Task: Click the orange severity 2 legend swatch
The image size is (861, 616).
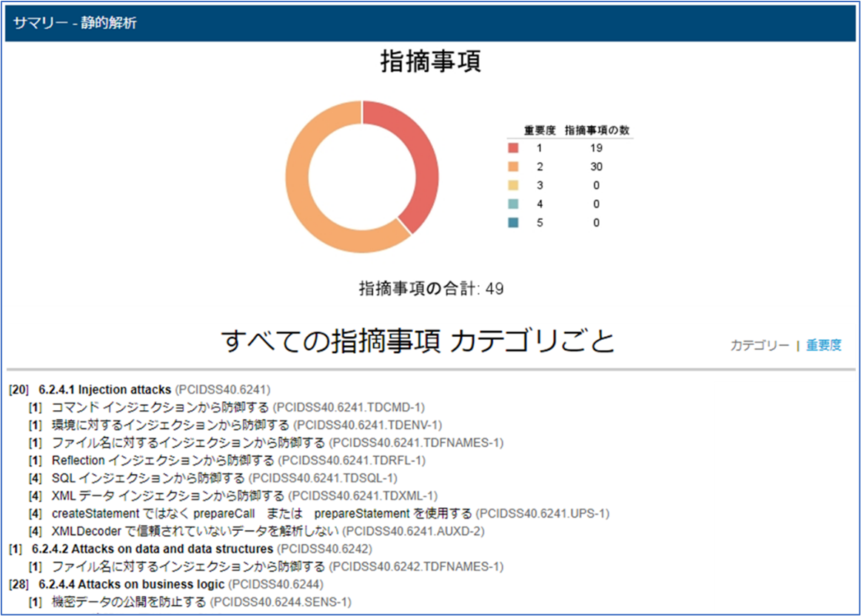Action: tap(513, 167)
